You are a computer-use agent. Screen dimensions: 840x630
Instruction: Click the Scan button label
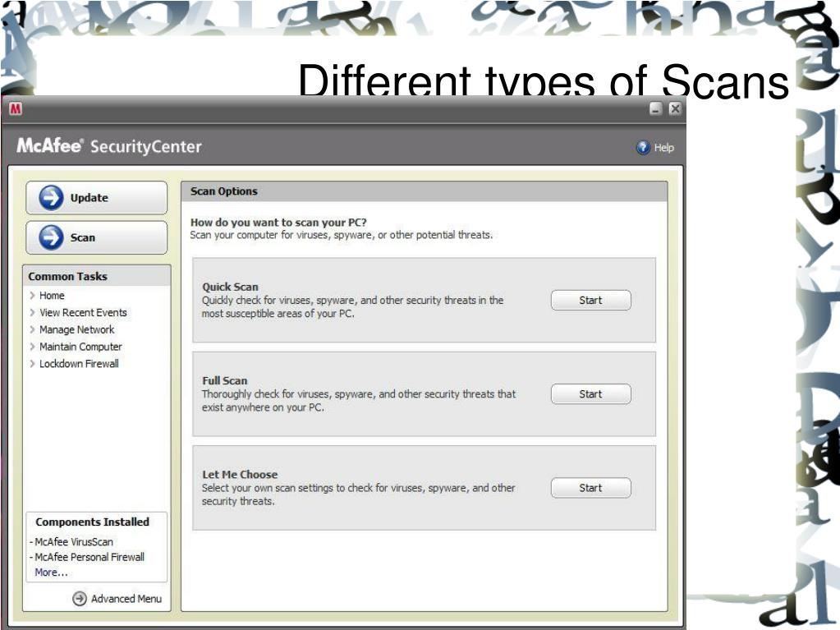pos(82,237)
